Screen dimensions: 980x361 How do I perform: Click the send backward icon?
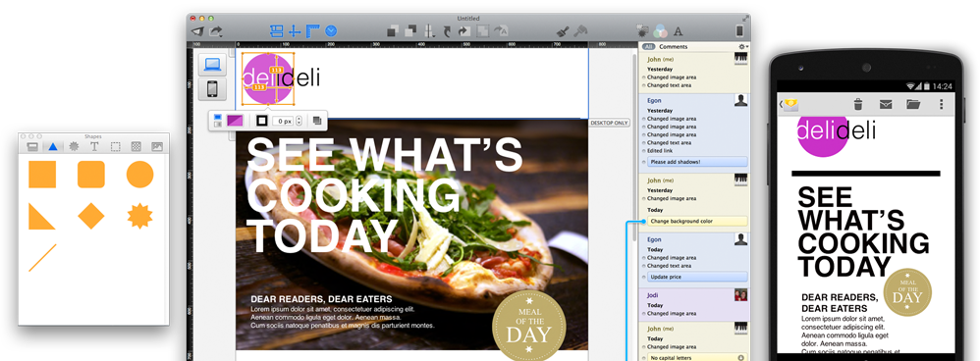(410, 30)
